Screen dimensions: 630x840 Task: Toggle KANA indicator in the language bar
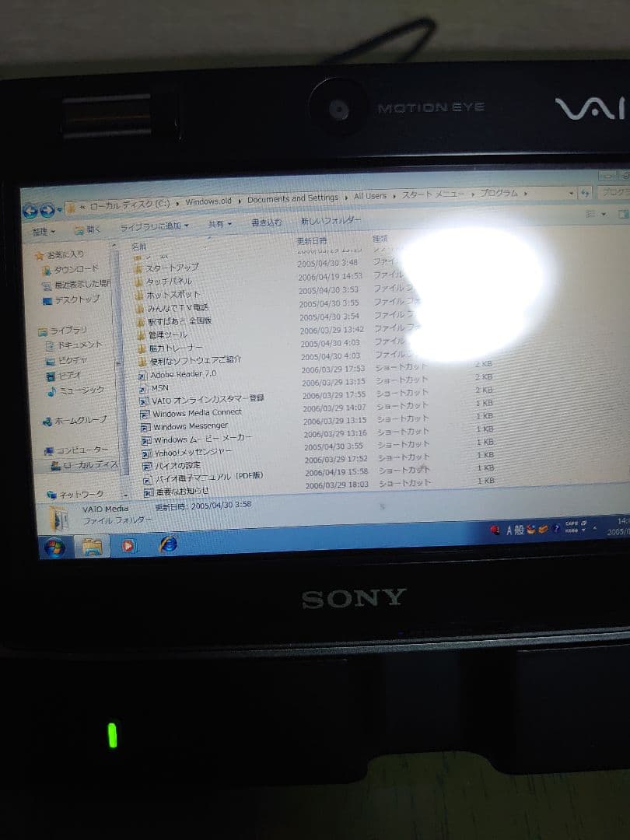[571, 530]
